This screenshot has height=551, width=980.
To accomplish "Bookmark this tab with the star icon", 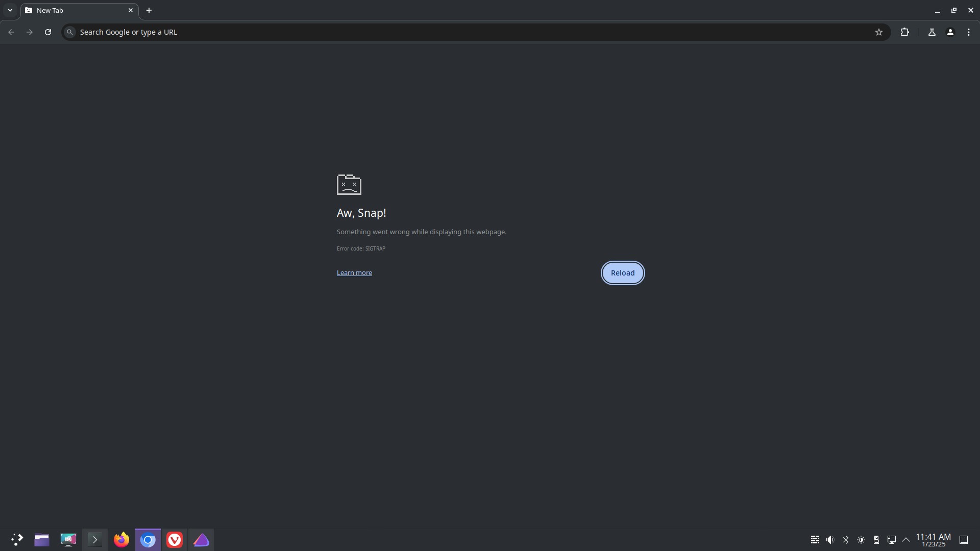I will click(x=878, y=32).
